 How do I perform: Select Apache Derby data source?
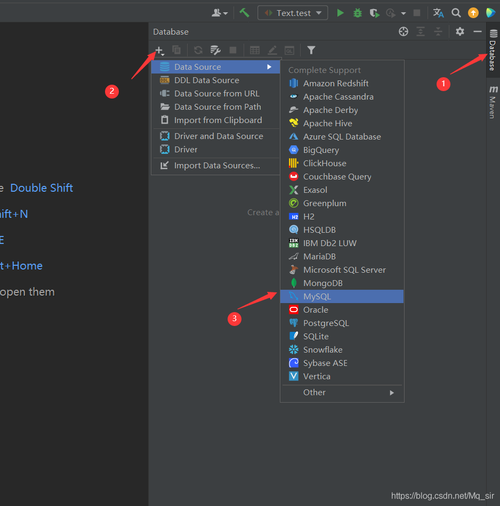click(342, 110)
